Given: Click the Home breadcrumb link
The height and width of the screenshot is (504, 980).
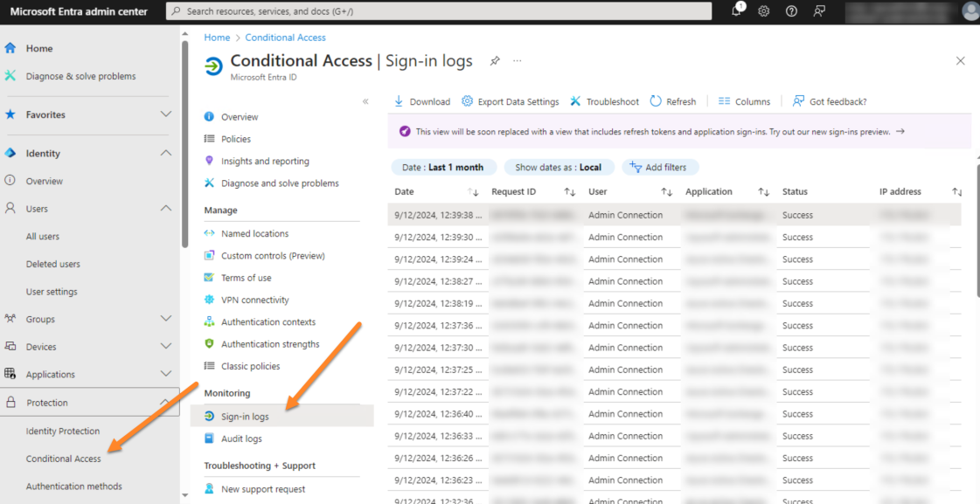Looking at the screenshot, I should 217,38.
